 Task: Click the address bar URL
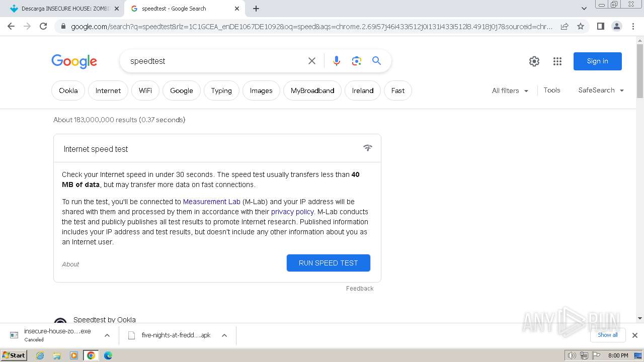[311, 26]
